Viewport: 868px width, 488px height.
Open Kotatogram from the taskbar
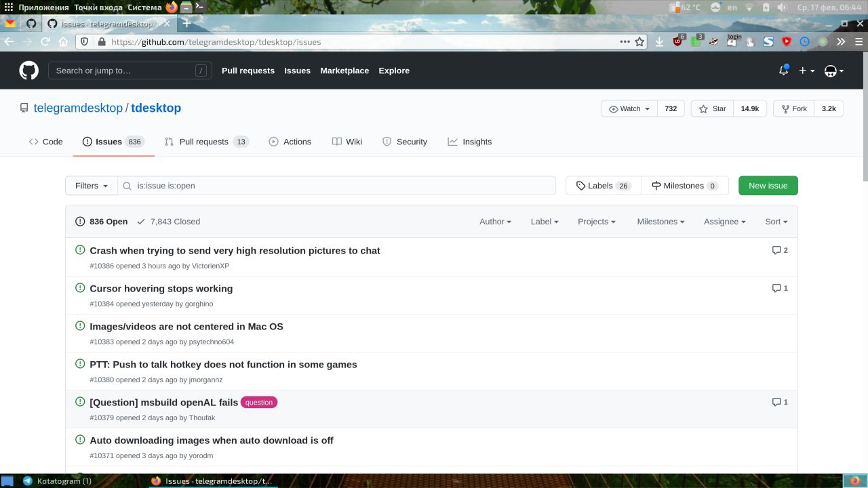58,481
